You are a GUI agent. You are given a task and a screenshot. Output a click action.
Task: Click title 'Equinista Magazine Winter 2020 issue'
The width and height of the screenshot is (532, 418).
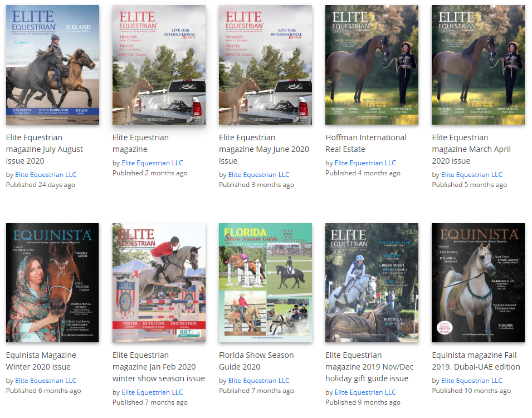coord(41,361)
